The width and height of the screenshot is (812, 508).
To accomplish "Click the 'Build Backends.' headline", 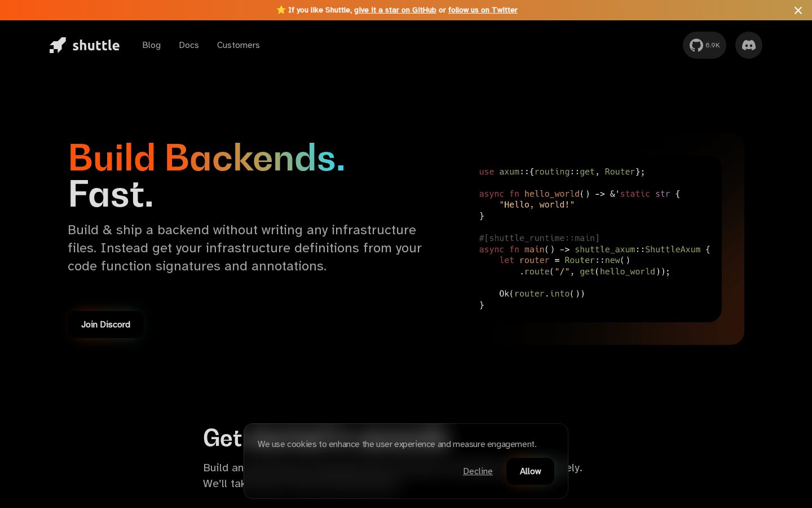I will 206,157.
